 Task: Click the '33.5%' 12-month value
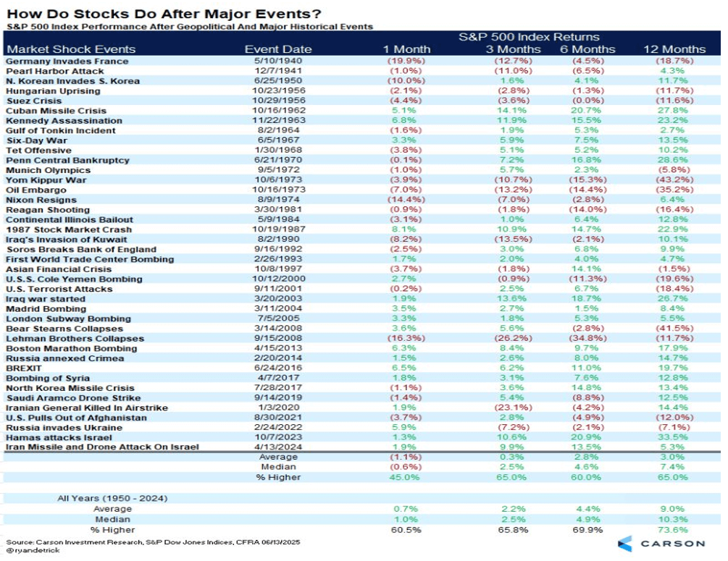click(x=671, y=437)
